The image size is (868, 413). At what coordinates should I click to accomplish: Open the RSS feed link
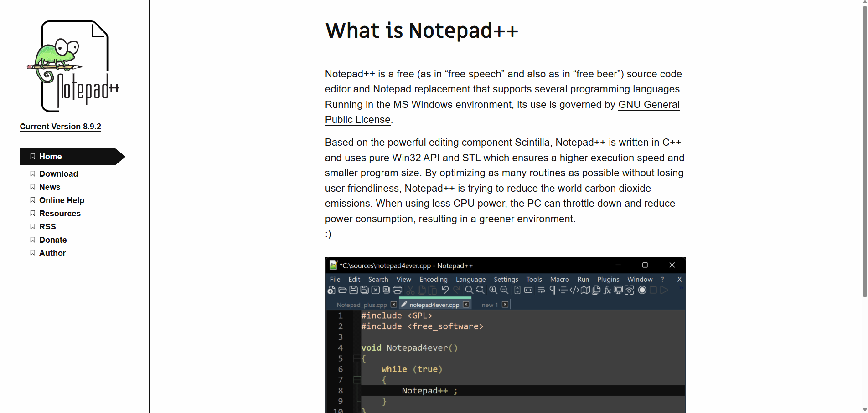point(47,227)
